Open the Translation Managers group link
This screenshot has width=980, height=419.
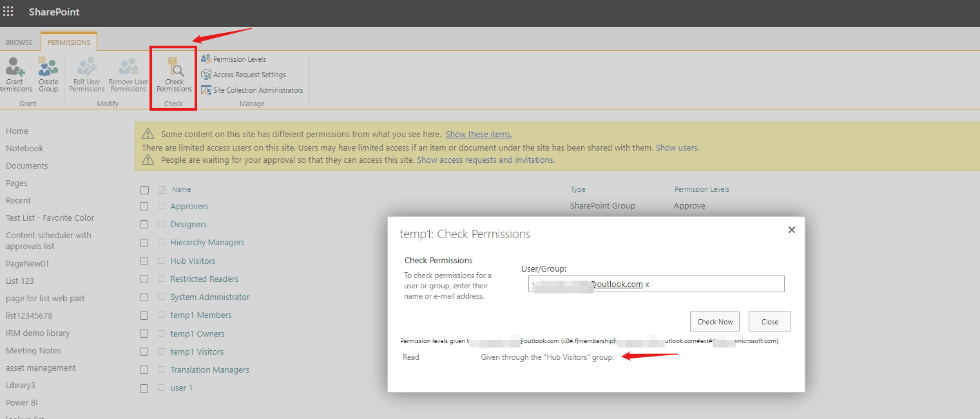click(x=209, y=370)
